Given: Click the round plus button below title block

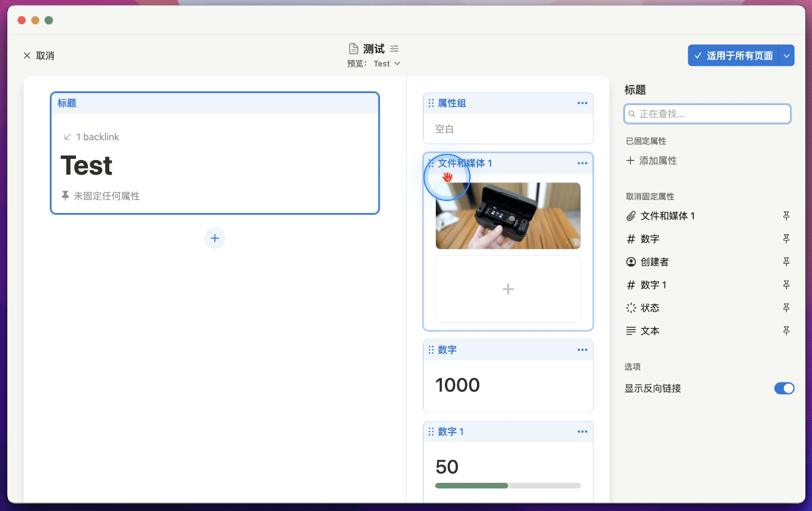Looking at the screenshot, I should 215,238.
